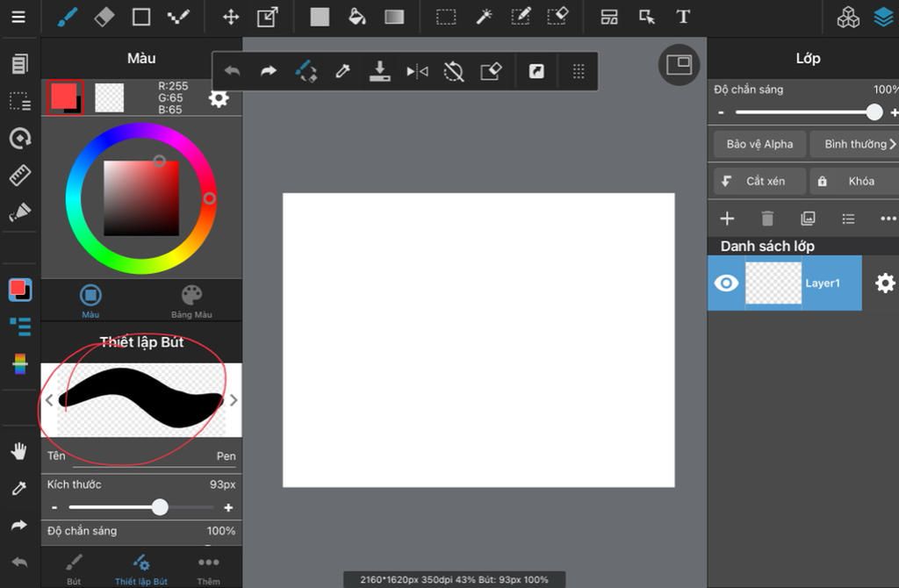Select the transparent color swatch

coord(109,97)
